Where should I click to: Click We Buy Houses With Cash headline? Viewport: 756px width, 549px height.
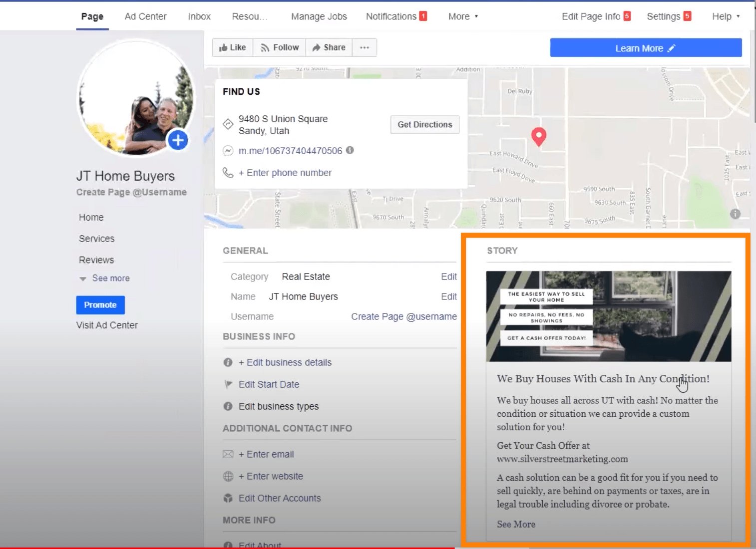pyautogui.click(x=603, y=379)
